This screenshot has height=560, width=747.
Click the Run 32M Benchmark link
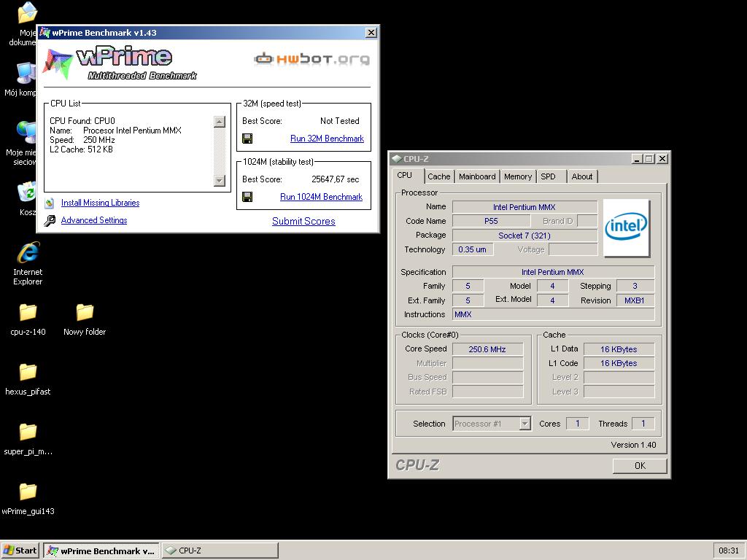click(x=327, y=139)
